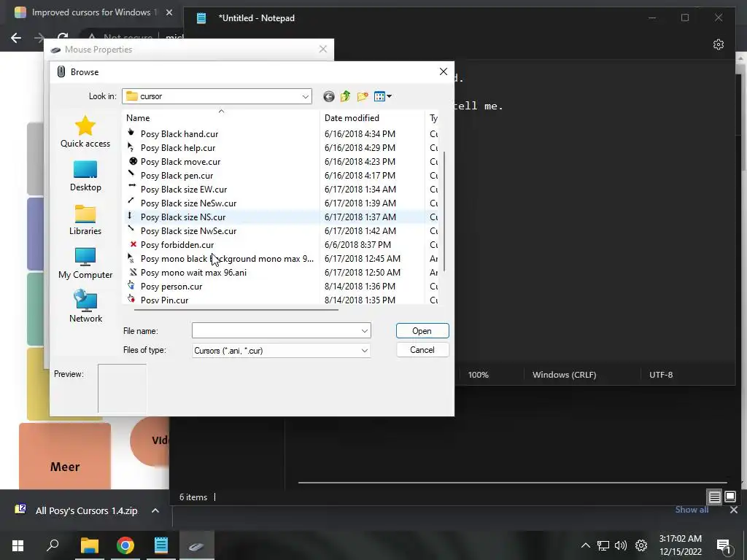This screenshot has width=747, height=560.
Task: Close the downloads bar
Action: coord(734,510)
